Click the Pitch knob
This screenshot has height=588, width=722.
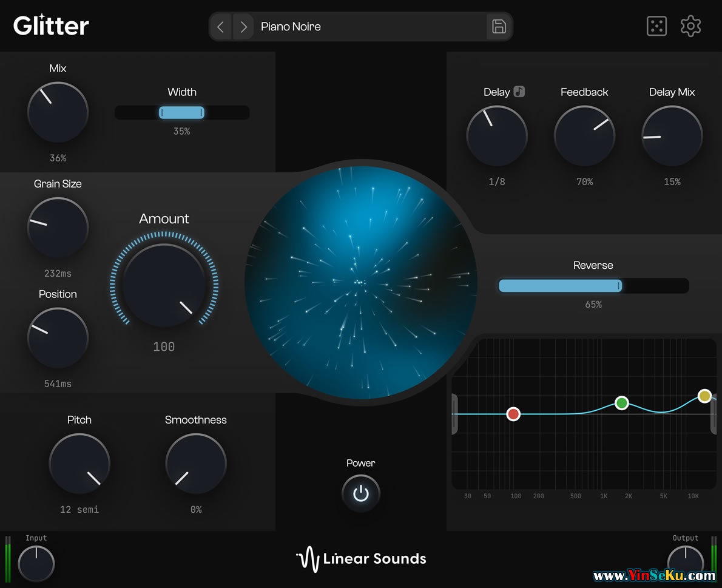[79, 464]
